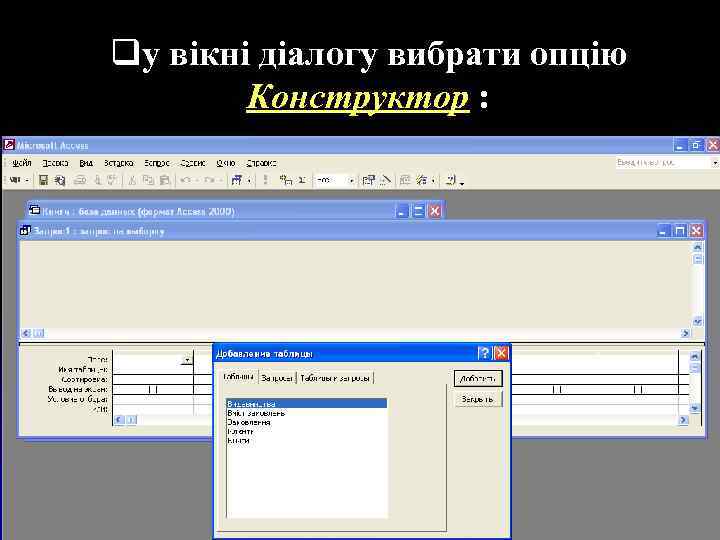This screenshot has height=540, width=720.
Task: Open the Правка menu
Action: pyautogui.click(x=55, y=163)
